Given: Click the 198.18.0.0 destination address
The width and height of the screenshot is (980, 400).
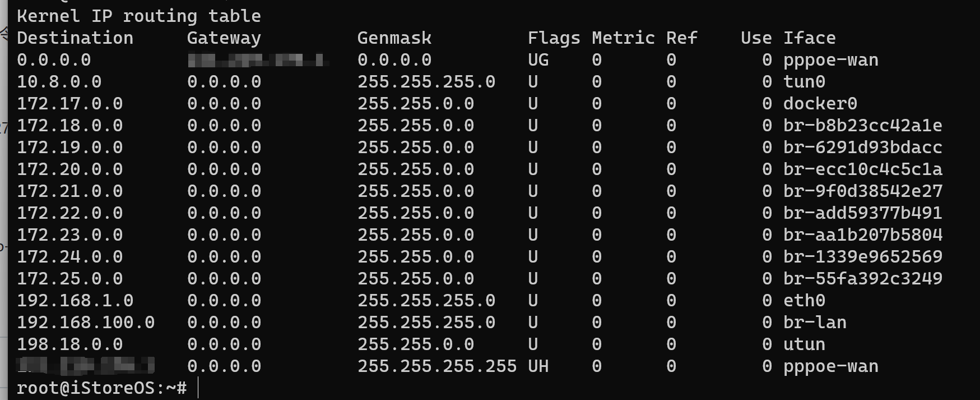Looking at the screenshot, I should tap(69, 344).
